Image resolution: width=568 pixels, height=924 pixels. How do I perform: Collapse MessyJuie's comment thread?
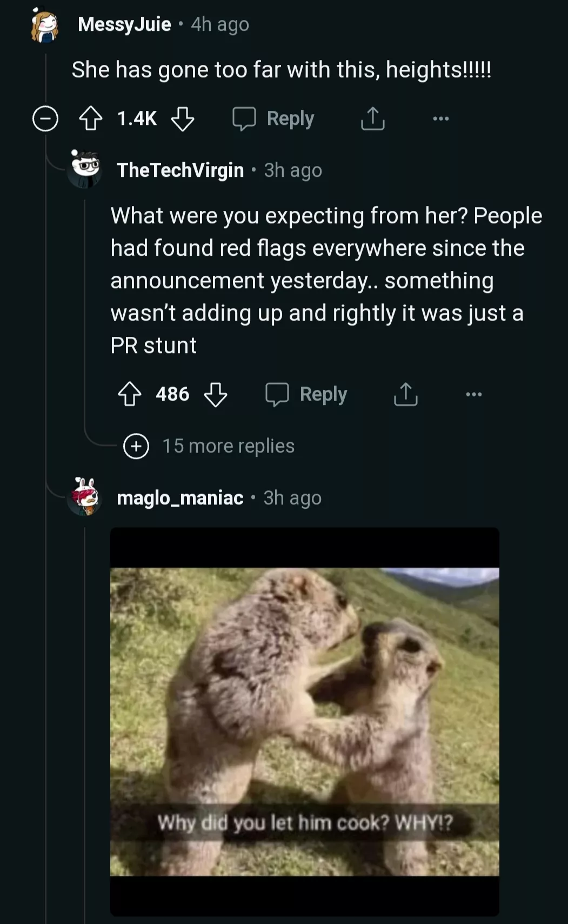(45, 118)
